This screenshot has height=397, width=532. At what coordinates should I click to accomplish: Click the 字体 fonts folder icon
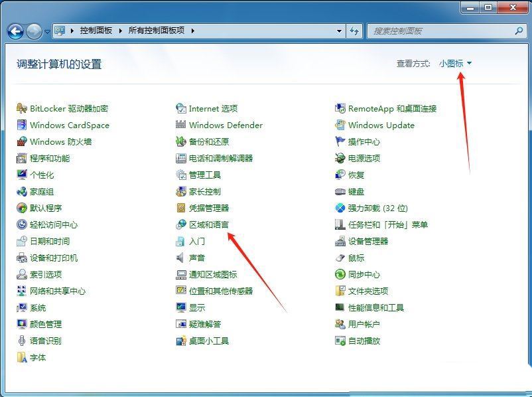pyautogui.click(x=22, y=357)
